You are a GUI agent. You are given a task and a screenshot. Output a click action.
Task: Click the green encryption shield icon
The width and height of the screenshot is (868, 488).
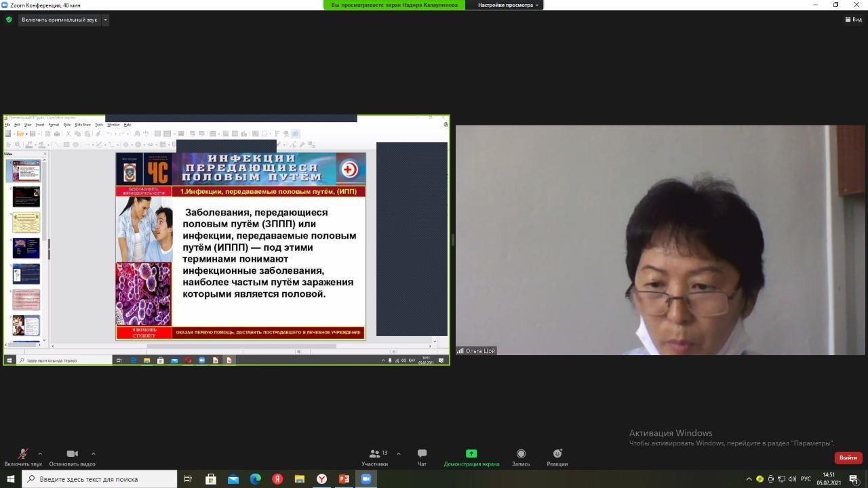click(9, 20)
